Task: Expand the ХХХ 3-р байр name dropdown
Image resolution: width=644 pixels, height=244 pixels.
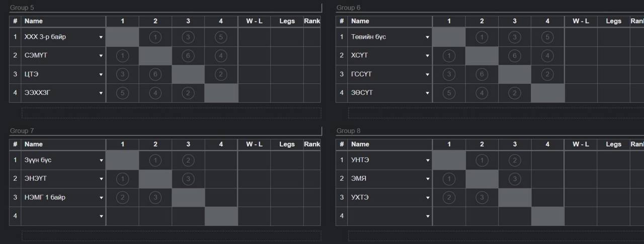Action: pyautogui.click(x=101, y=37)
